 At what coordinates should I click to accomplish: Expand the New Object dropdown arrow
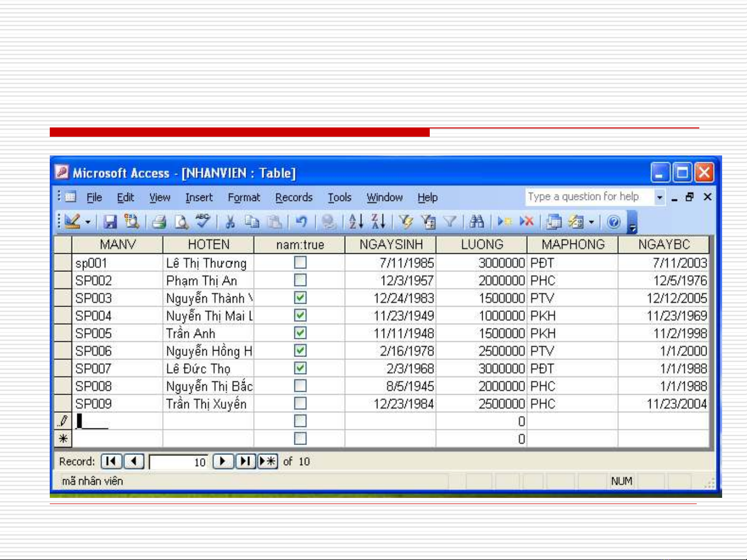[x=591, y=222]
